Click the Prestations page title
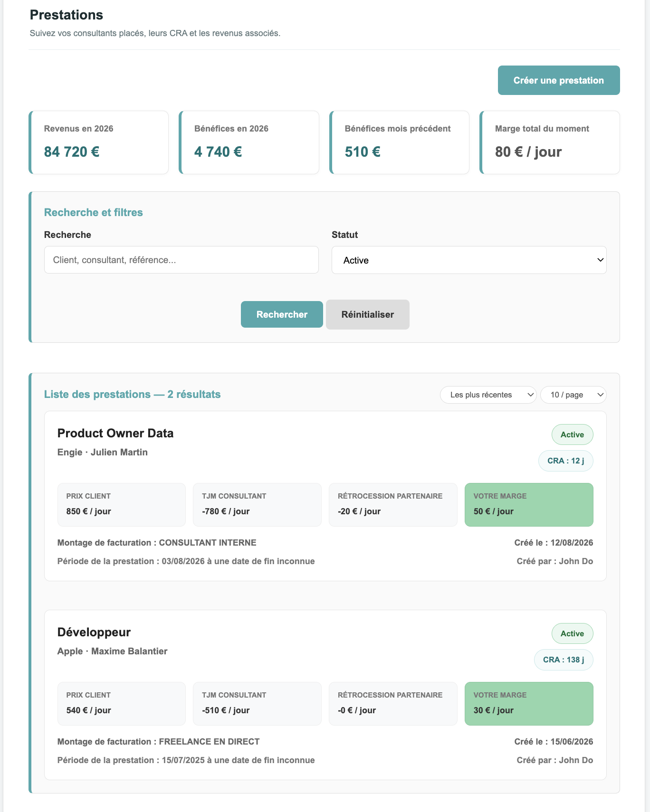 click(67, 15)
